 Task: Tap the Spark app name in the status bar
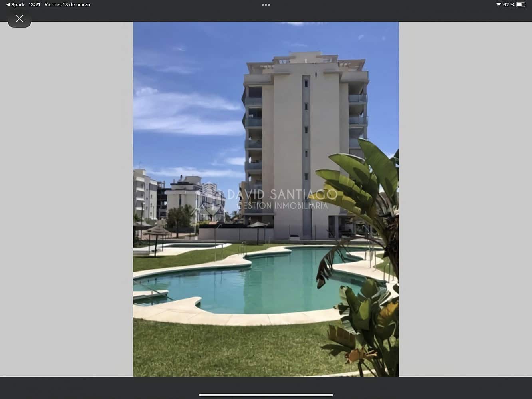[x=16, y=4]
